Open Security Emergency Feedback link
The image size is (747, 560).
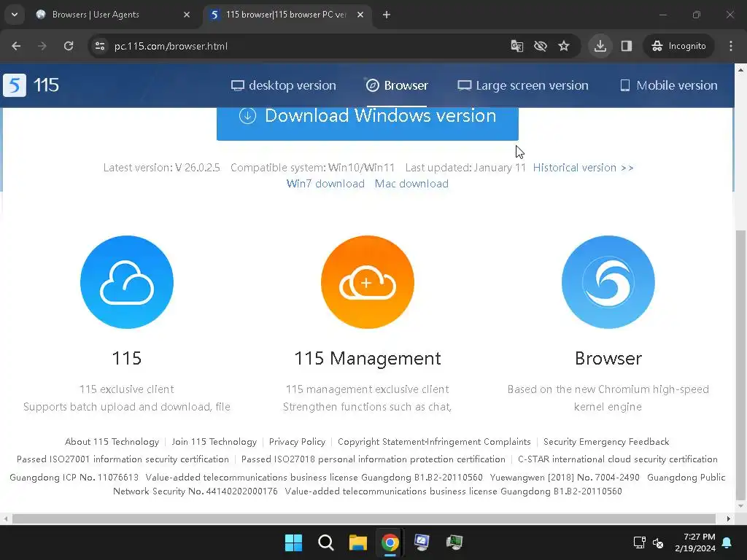click(606, 442)
